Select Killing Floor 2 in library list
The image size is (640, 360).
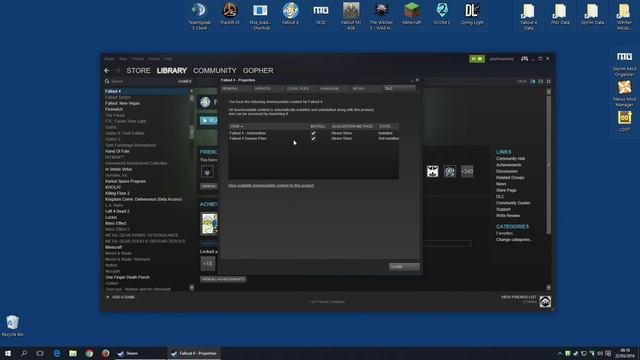[117, 193]
